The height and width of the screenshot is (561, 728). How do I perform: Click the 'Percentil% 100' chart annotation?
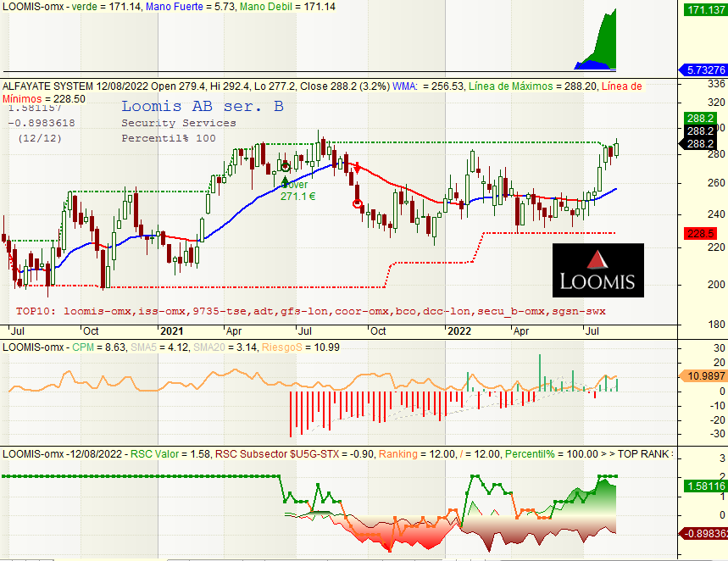pyautogui.click(x=169, y=138)
